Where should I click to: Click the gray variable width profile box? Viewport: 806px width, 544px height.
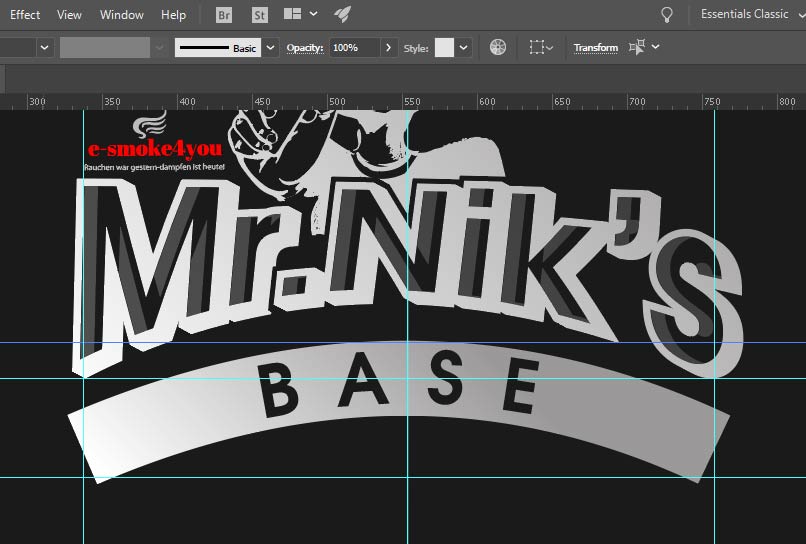click(105, 48)
